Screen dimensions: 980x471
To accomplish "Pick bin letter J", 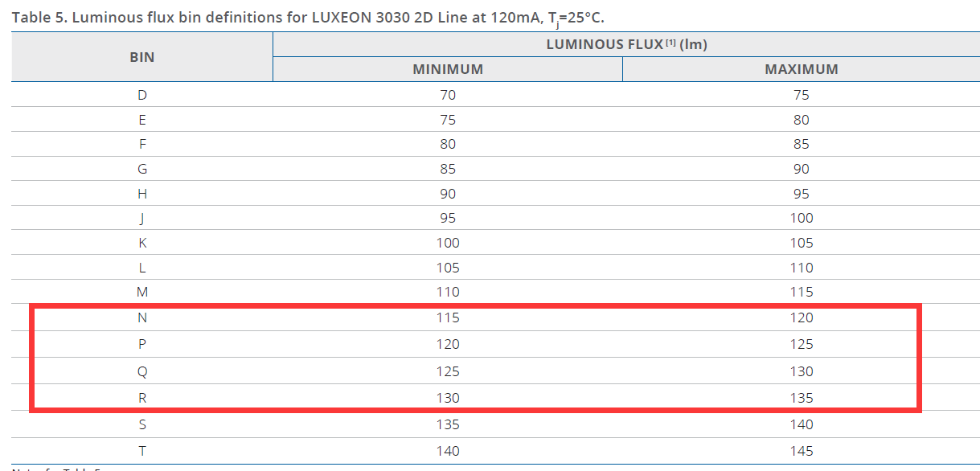I will (x=142, y=218).
